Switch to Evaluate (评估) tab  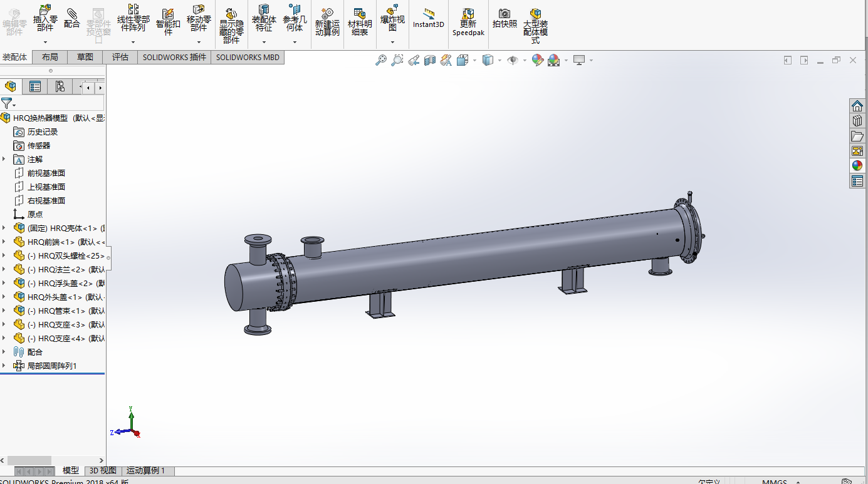click(120, 57)
